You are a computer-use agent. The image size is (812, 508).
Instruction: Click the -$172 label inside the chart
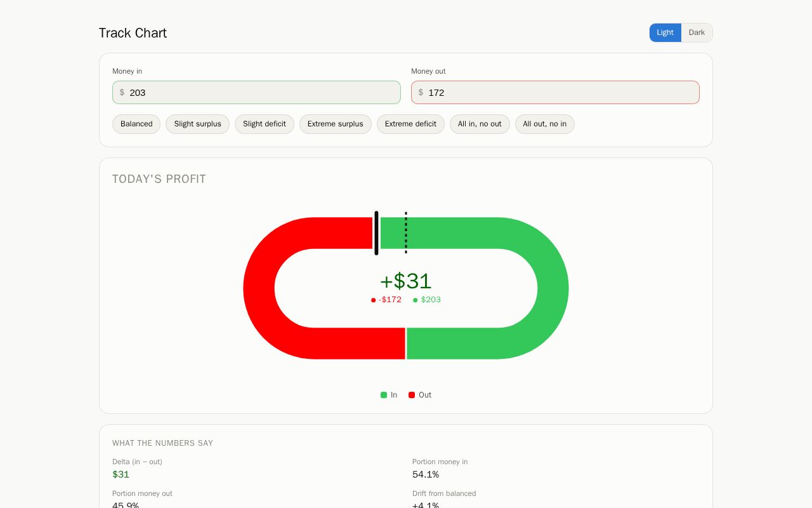pyautogui.click(x=390, y=300)
